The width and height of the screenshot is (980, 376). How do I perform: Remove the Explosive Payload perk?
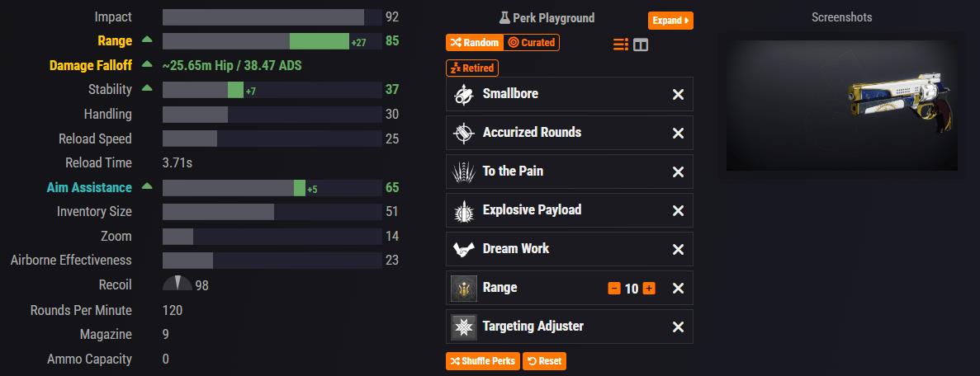[x=678, y=211]
